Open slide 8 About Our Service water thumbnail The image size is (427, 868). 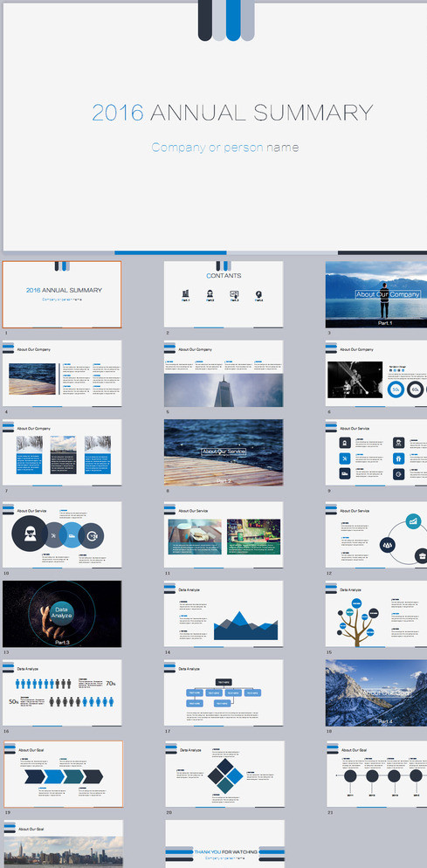tap(224, 452)
